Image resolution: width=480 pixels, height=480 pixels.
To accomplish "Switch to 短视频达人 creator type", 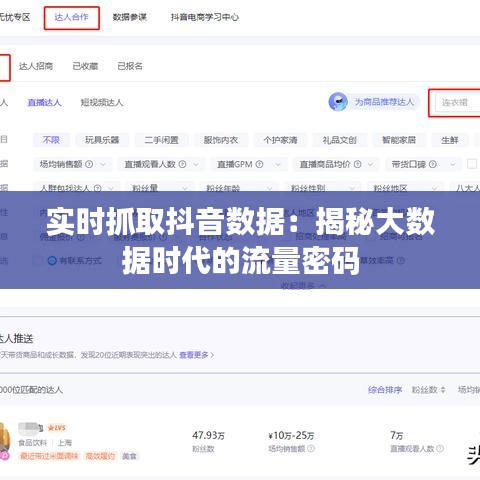I will click(x=102, y=102).
